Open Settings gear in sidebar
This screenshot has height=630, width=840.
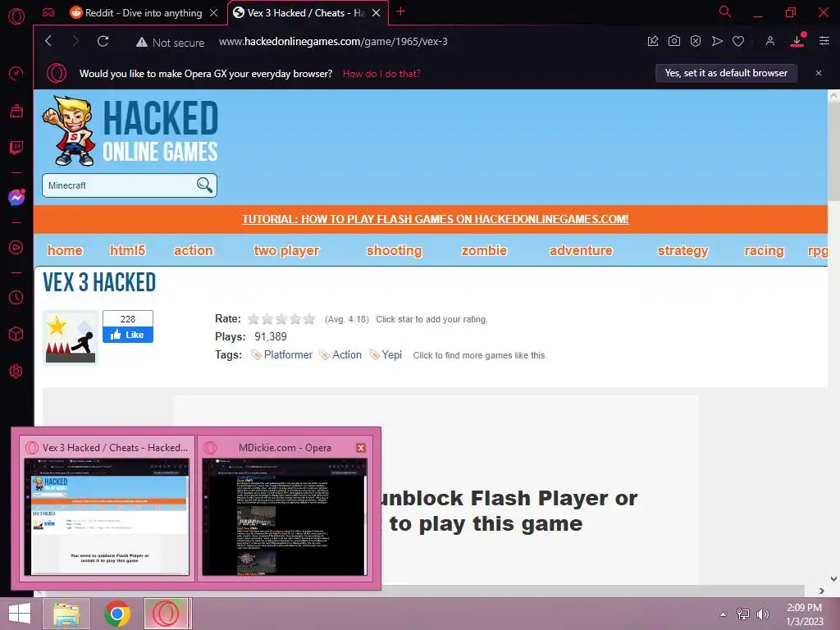click(x=16, y=372)
